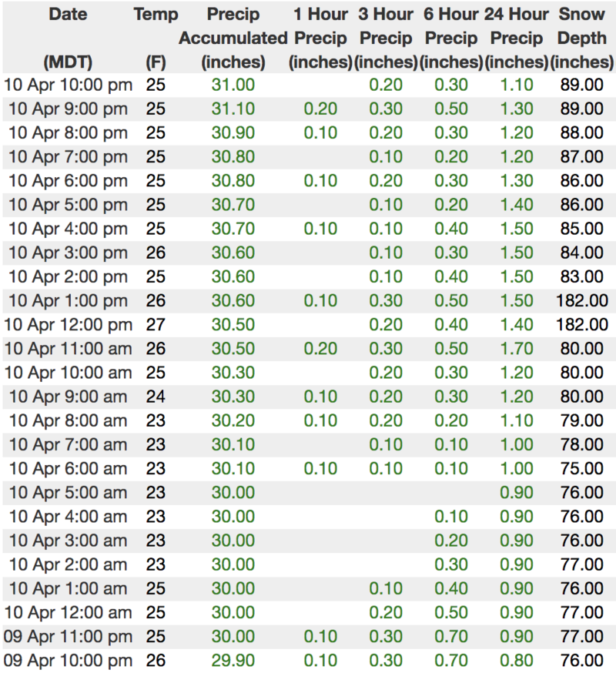This screenshot has width=616, height=673.
Task: Click the 1.70 value in 24 Hour Precip
Action: [517, 348]
